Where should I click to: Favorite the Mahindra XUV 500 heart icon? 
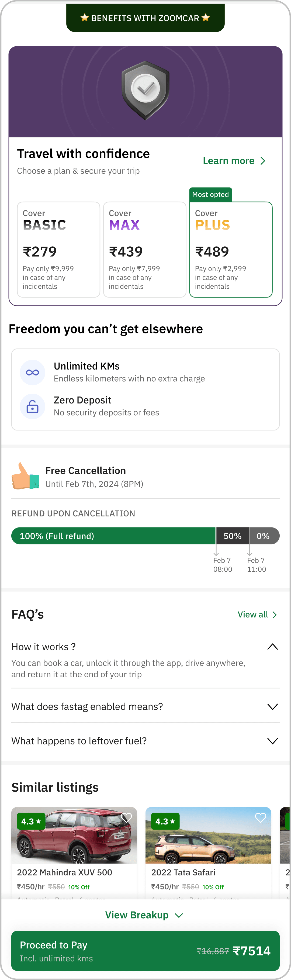[126, 817]
